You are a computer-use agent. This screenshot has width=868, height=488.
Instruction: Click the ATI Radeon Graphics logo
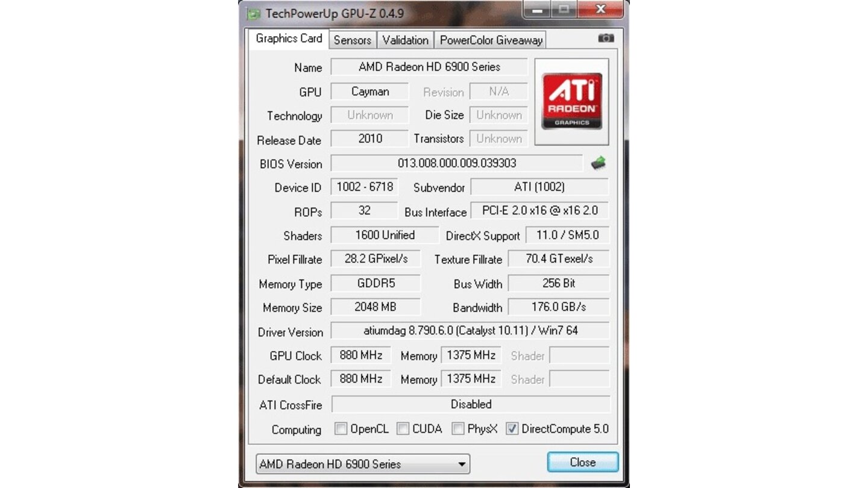[x=571, y=101]
